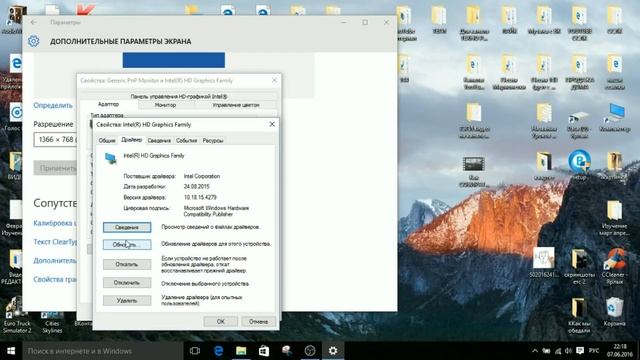640x360 pixels.
Task: Select the driver date 24.08.2015 text
Action: coord(196,187)
